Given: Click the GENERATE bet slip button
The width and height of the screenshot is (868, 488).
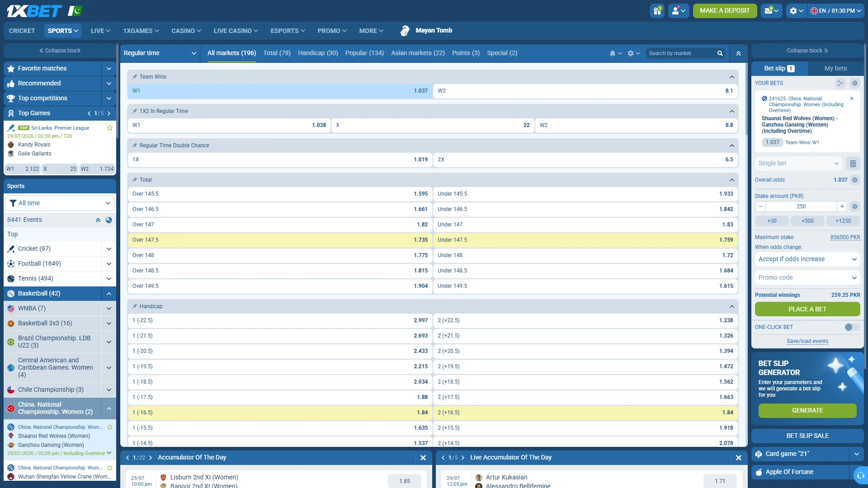Looking at the screenshot, I should coord(807,411).
